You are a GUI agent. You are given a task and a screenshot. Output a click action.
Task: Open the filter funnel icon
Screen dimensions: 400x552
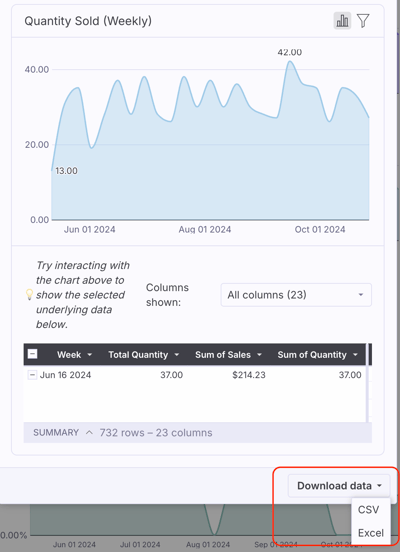point(363,21)
